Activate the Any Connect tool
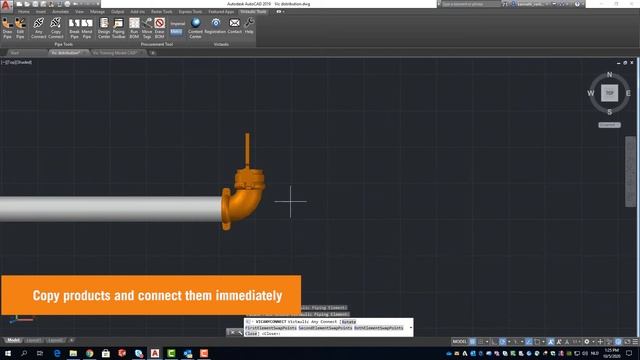 click(39, 28)
